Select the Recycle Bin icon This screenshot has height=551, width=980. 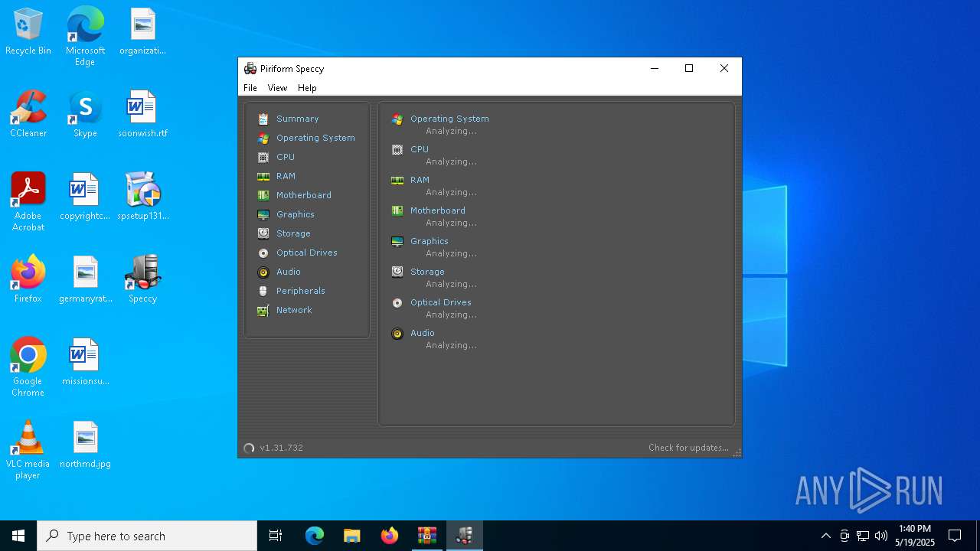tap(28, 31)
